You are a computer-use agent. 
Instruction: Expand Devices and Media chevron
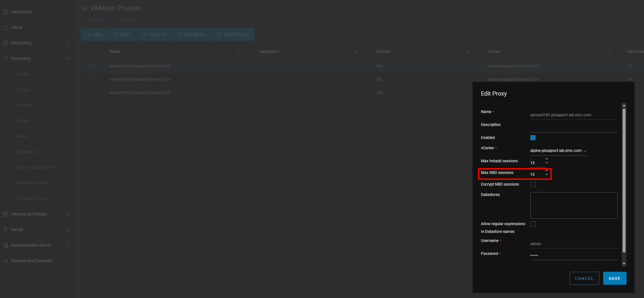[x=68, y=214]
